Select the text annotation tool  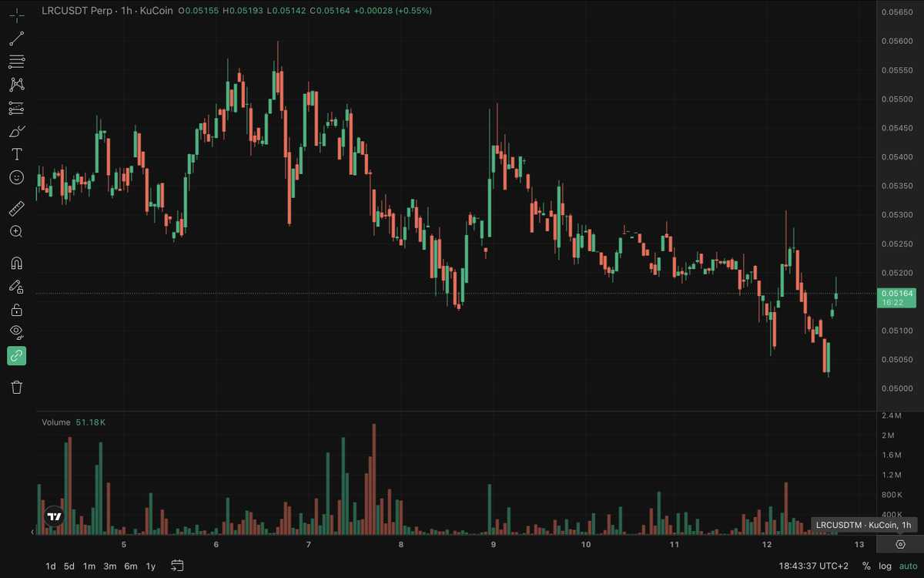tap(16, 154)
